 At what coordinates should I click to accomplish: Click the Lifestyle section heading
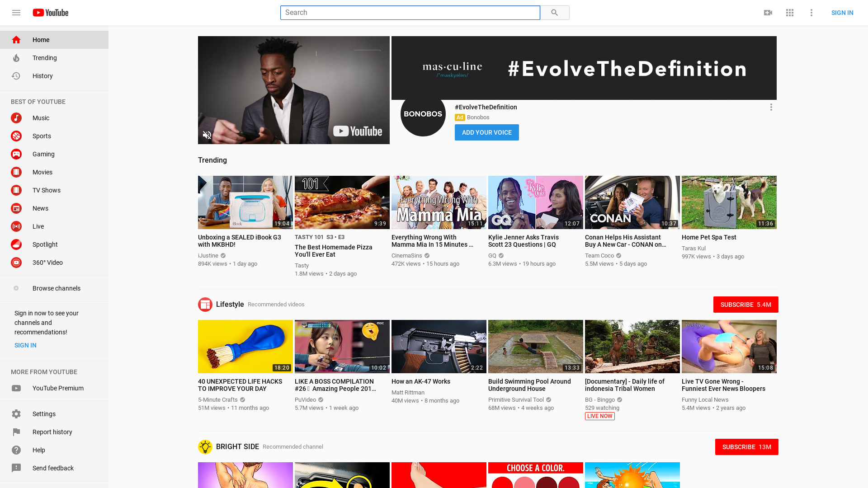point(230,305)
